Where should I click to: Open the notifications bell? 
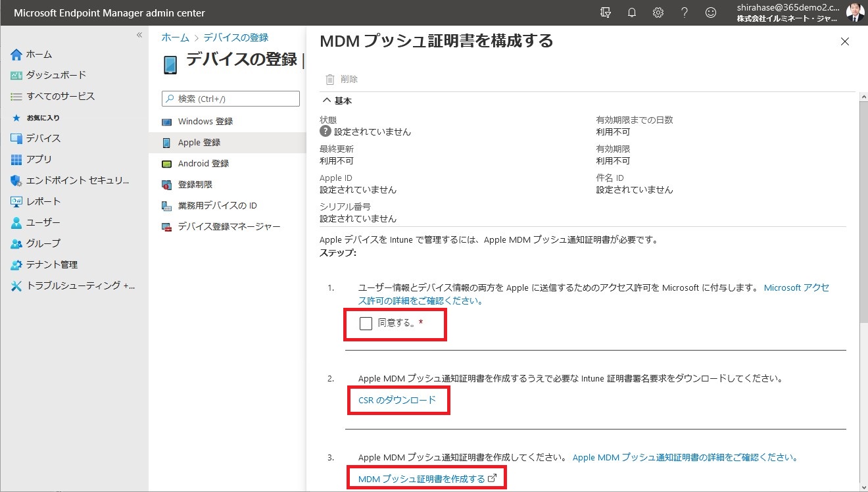tap(632, 12)
